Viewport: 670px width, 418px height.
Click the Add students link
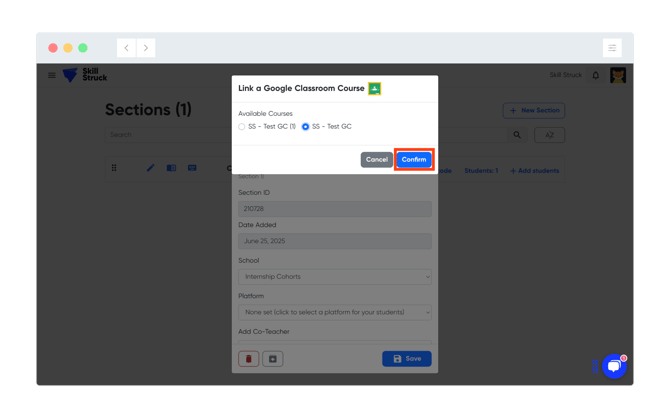(535, 171)
